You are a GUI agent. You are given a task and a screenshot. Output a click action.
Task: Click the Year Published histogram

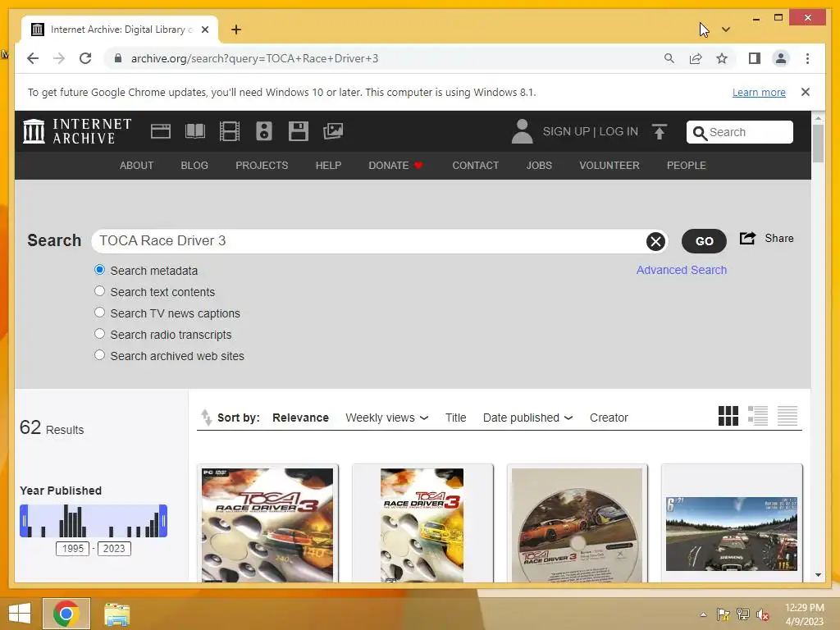point(94,521)
